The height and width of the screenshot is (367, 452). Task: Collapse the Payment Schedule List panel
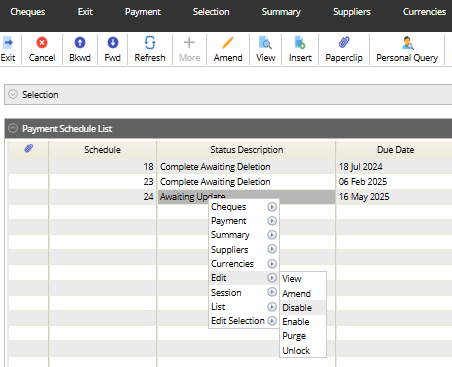(13, 128)
